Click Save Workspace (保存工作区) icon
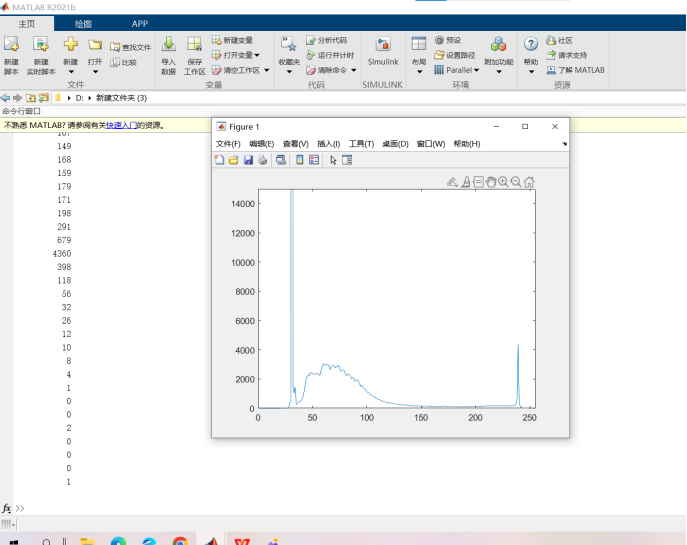The image size is (687, 545). coord(194,44)
